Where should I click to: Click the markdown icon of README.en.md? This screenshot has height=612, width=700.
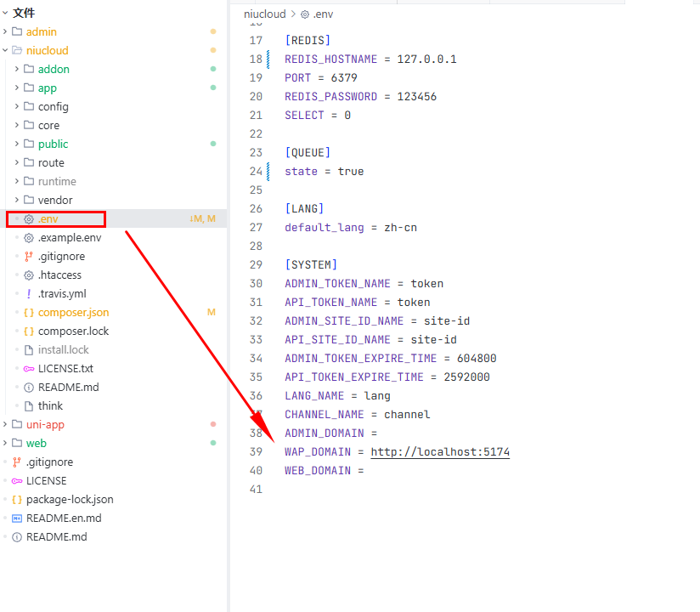point(17,518)
